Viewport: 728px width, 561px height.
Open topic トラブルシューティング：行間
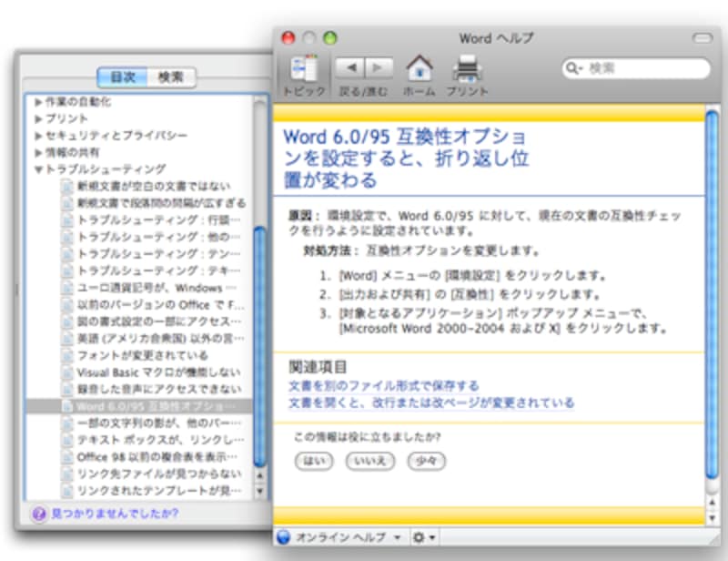tap(158, 219)
